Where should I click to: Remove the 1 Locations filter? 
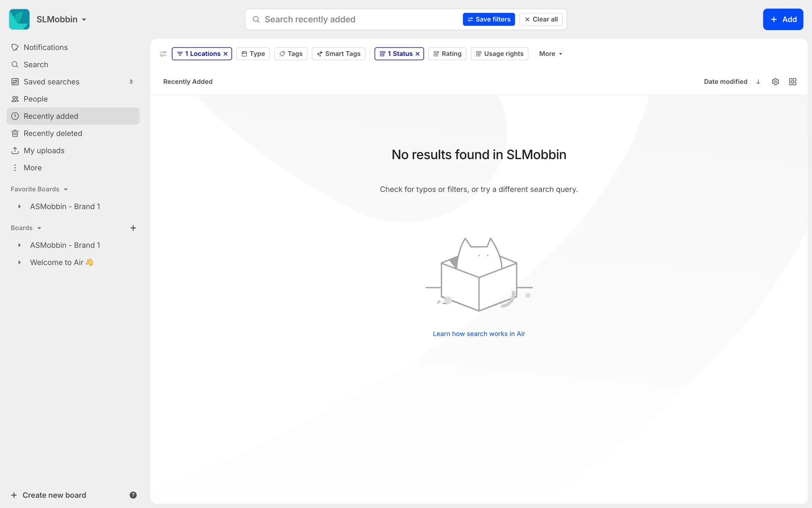point(226,54)
